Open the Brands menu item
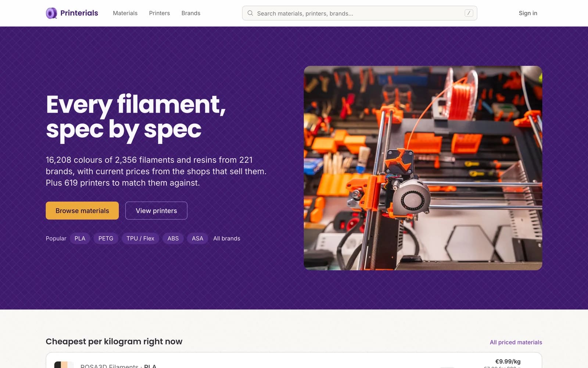The height and width of the screenshot is (368, 588). point(191,13)
